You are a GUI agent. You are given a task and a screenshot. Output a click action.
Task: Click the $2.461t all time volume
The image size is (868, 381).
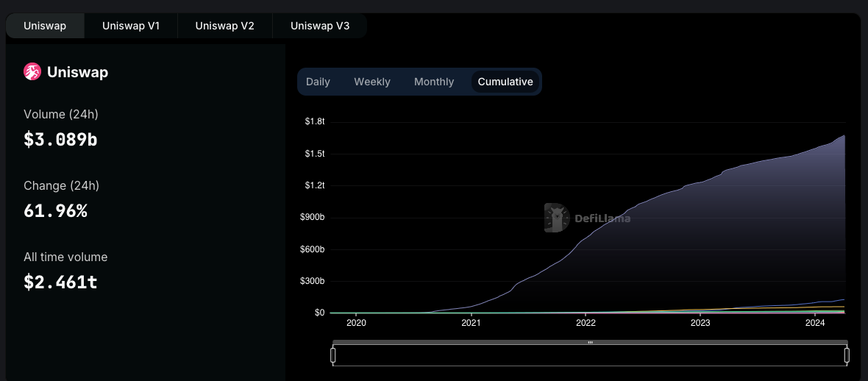click(x=60, y=282)
